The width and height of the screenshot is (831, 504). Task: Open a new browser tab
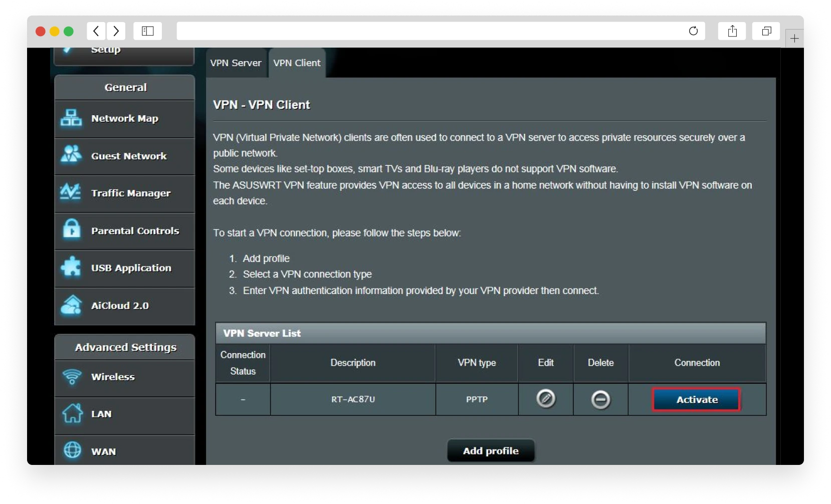coord(794,38)
